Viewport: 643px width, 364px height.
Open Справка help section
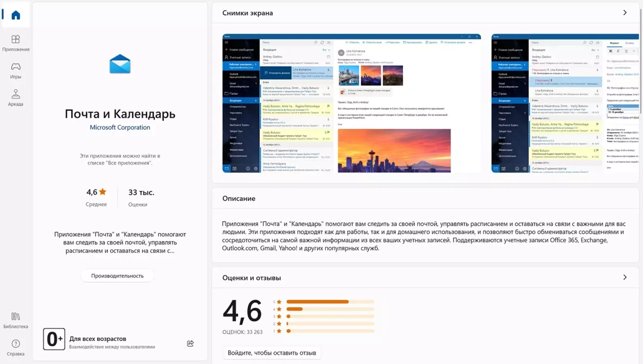(16, 347)
